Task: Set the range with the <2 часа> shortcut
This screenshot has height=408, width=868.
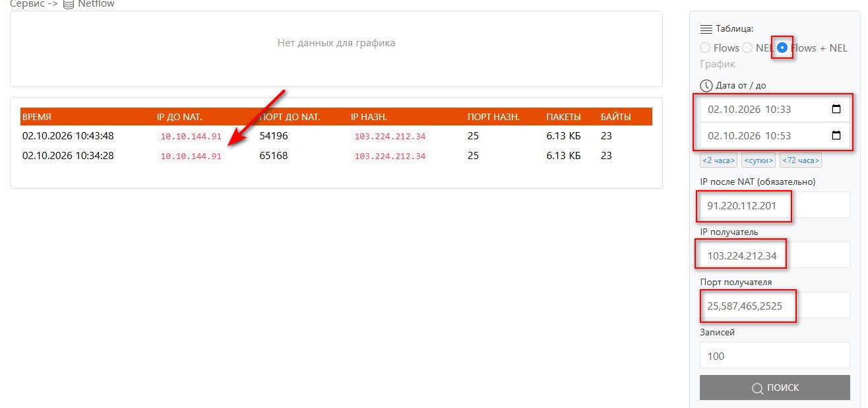Action: click(719, 160)
